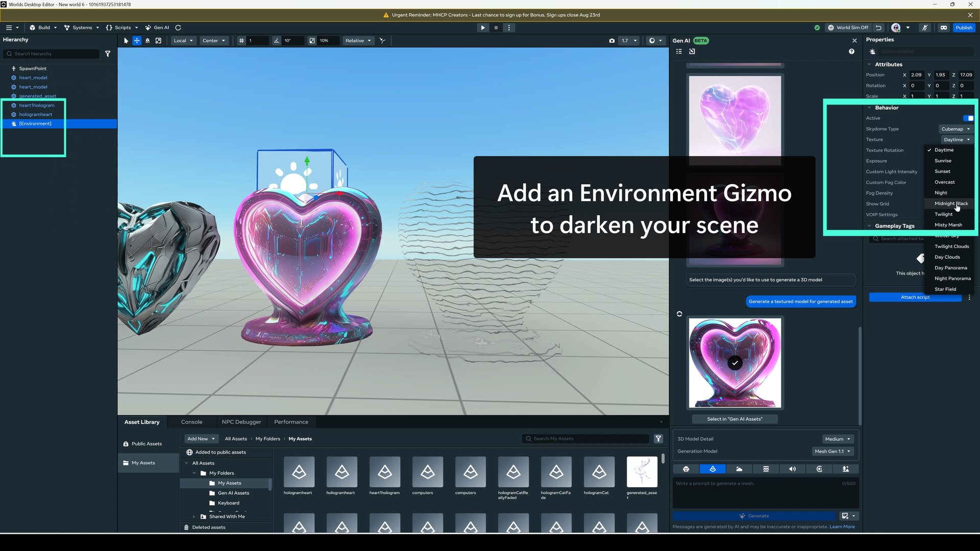This screenshot has height=551, width=980.
Task: Open the Skybox generation tab in Gen AI
Action: click(739, 469)
